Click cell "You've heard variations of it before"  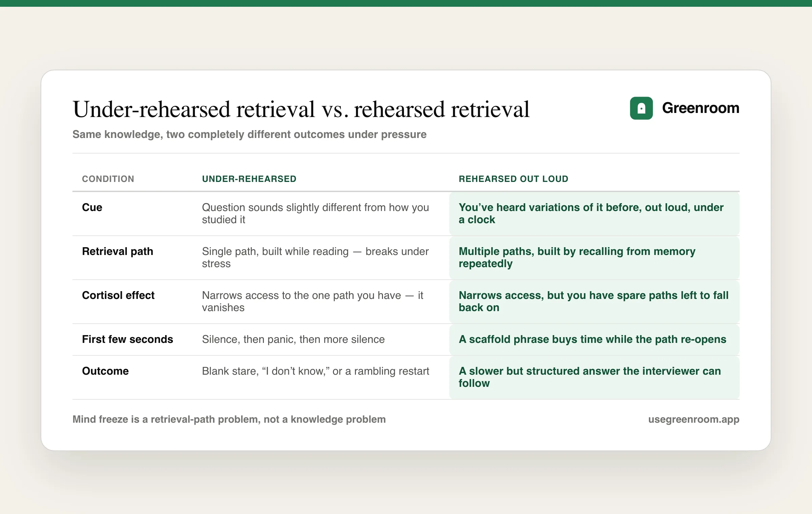[594, 214]
